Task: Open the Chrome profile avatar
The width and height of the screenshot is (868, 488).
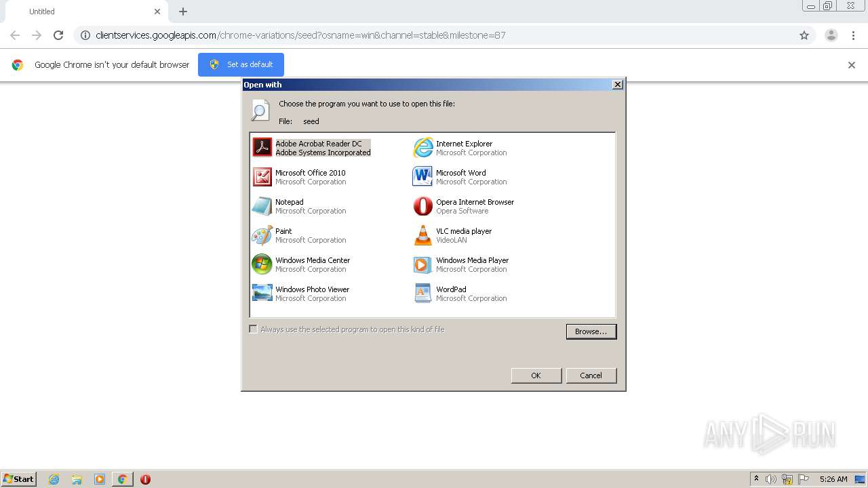Action: (831, 35)
